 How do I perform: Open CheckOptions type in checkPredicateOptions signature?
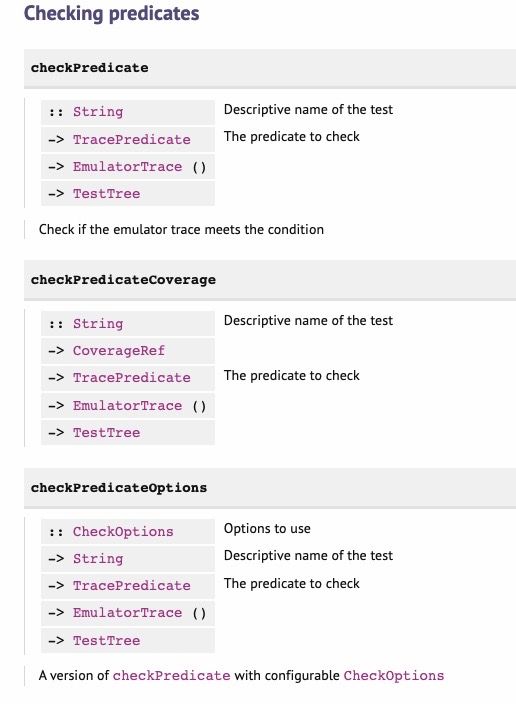coord(123,532)
